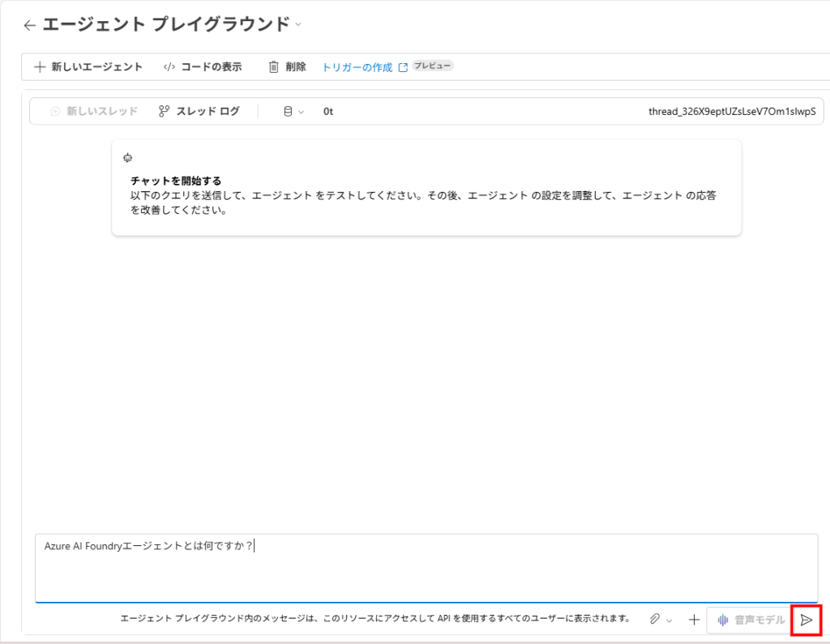This screenshot has height=644, width=830.
Task: Click the database cylinder icon in thread bar
Action: point(288,112)
